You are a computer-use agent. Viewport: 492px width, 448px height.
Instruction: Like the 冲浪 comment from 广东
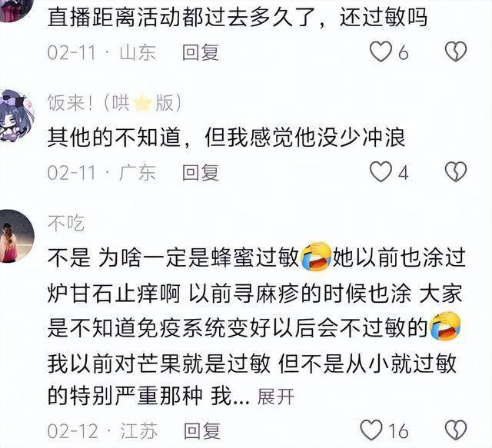point(381,171)
